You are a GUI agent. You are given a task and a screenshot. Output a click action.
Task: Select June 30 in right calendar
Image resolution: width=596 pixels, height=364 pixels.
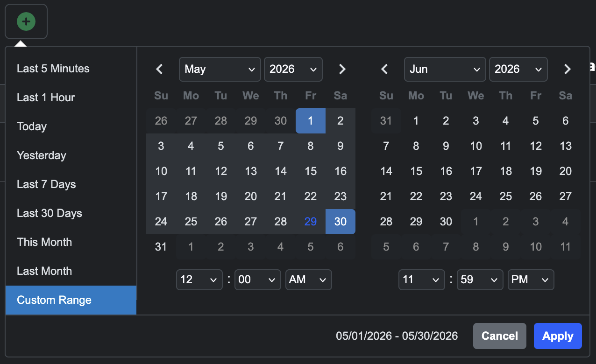click(446, 222)
